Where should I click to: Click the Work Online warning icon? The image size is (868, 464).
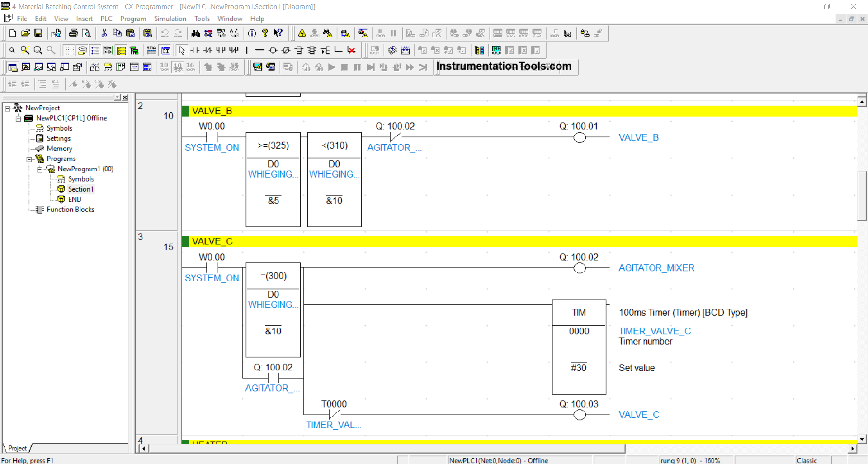[302, 33]
